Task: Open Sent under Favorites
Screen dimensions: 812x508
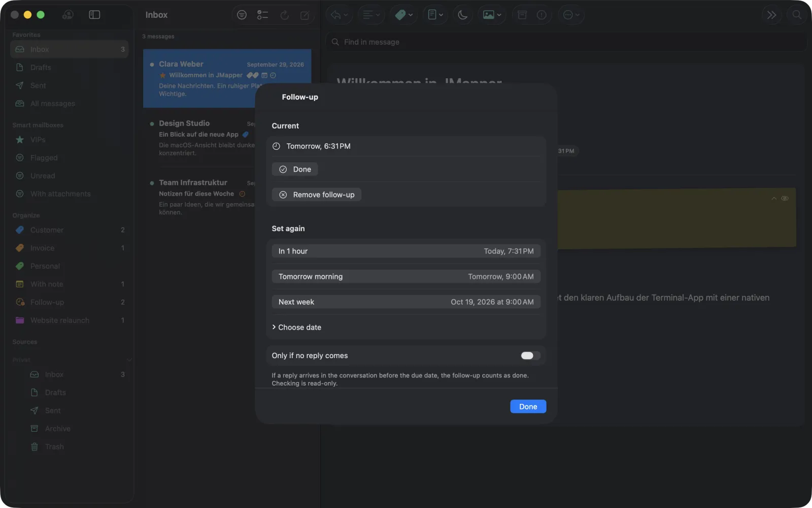Action: (x=70, y=86)
